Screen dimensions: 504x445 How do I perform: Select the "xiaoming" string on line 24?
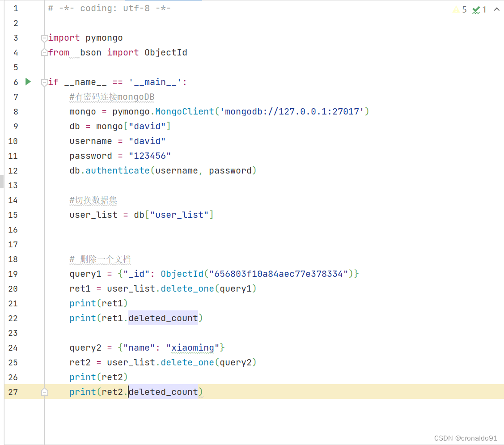(x=193, y=348)
